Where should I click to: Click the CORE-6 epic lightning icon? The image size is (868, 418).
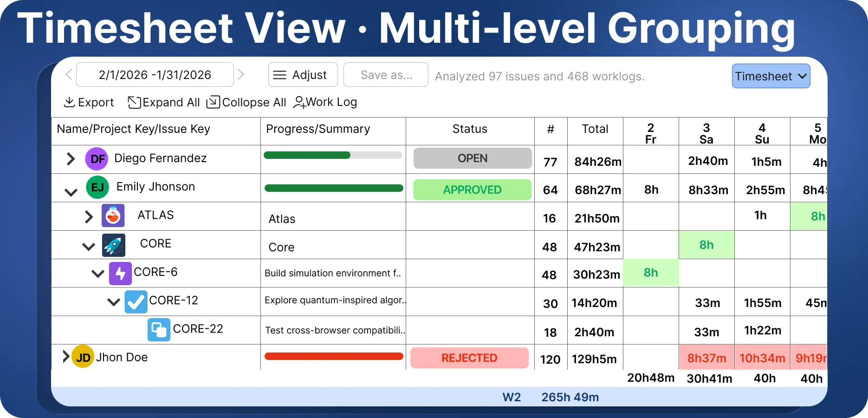coord(121,273)
